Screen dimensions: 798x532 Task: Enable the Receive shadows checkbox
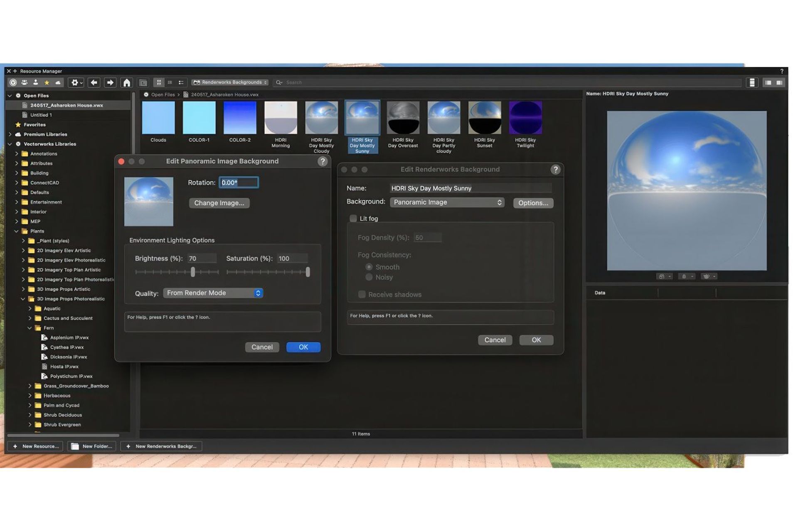[362, 294]
